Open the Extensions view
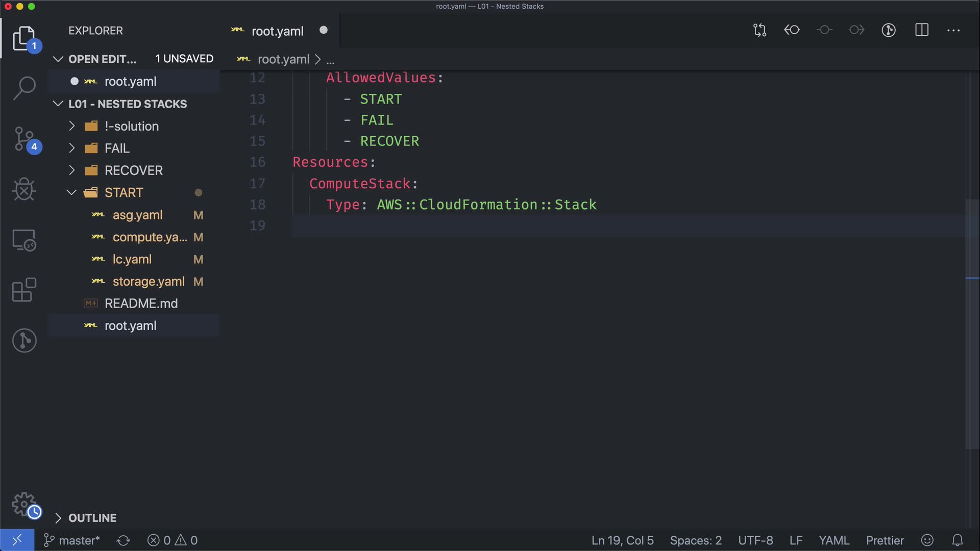The image size is (980, 551). (x=24, y=290)
